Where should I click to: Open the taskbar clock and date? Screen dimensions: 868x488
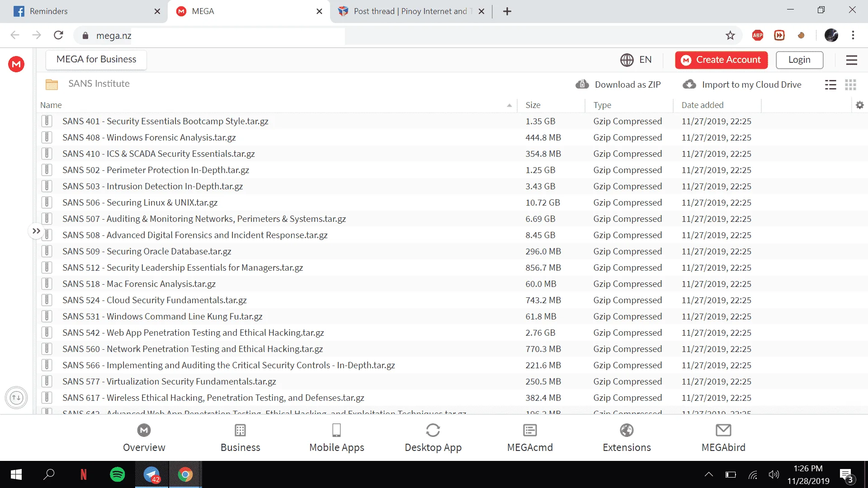[x=808, y=474]
